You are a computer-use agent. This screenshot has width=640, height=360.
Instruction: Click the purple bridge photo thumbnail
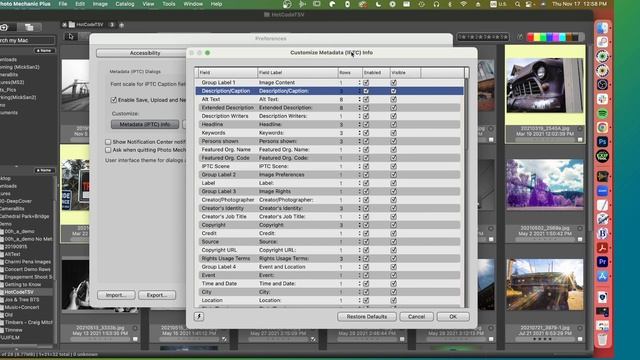(545, 184)
